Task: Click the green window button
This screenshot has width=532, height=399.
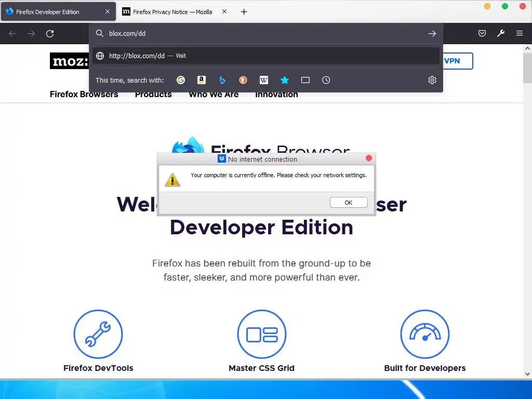Action: click(x=505, y=6)
